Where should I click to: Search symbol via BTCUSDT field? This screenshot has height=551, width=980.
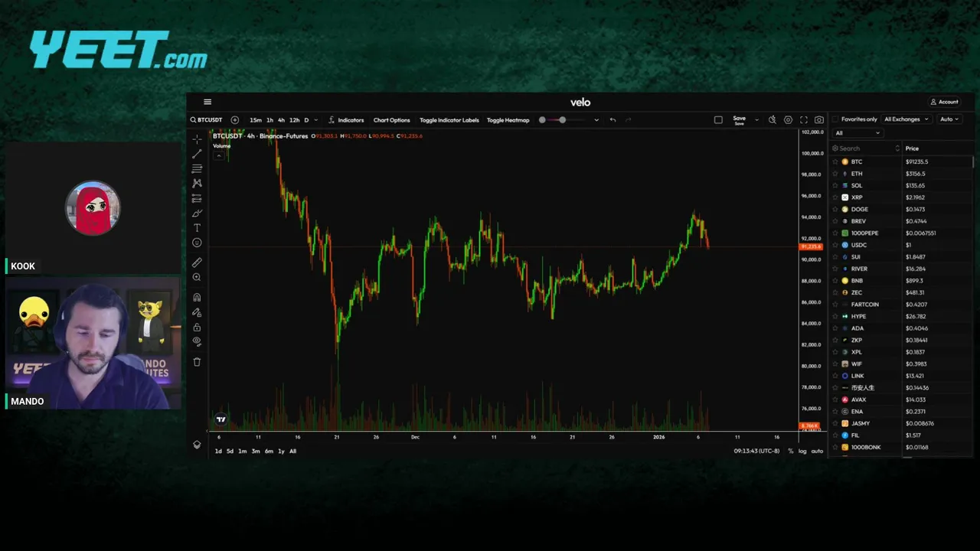pyautogui.click(x=207, y=120)
